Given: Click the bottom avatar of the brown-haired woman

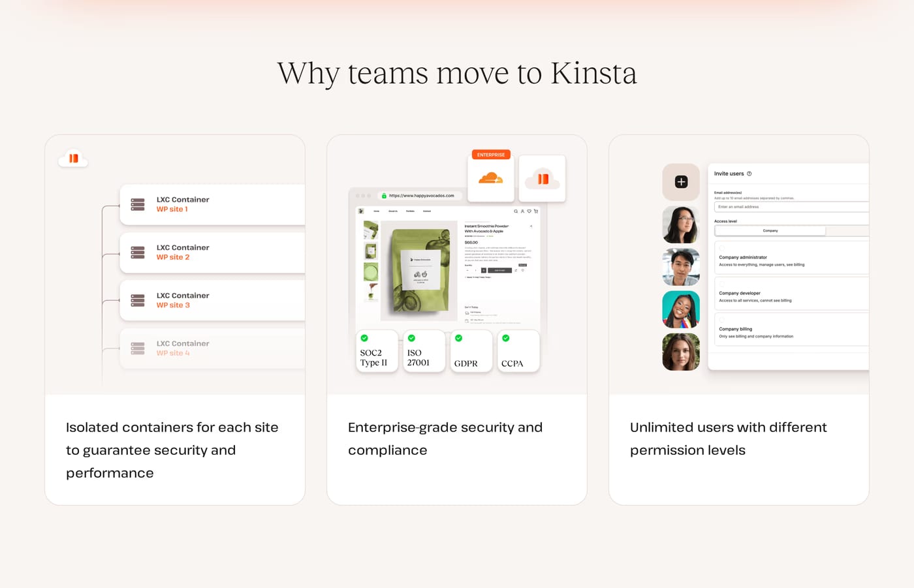Looking at the screenshot, I should (681, 352).
